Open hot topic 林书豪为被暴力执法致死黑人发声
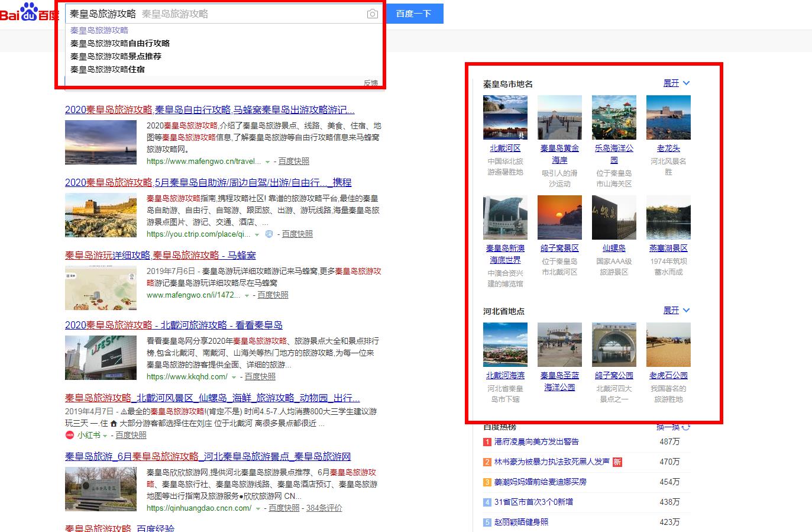Screen dimensions: 812x532 point(552,462)
